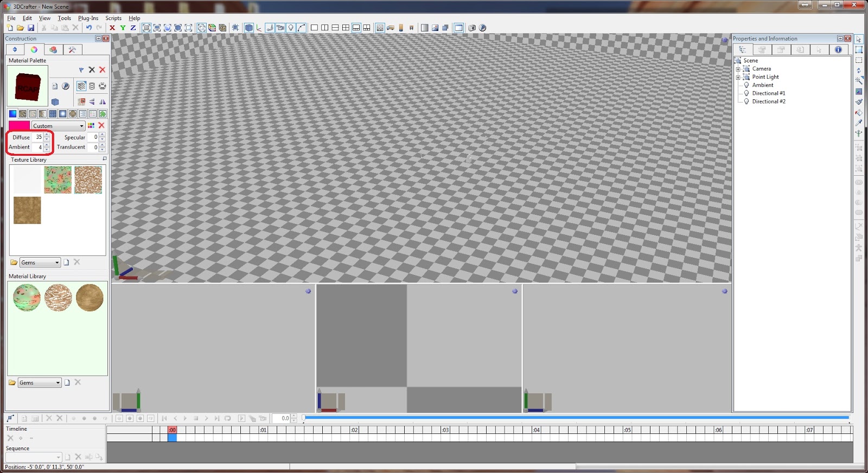Open the Plug-Ins menu
The width and height of the screenshot is (868, 473).
[88, 18]
